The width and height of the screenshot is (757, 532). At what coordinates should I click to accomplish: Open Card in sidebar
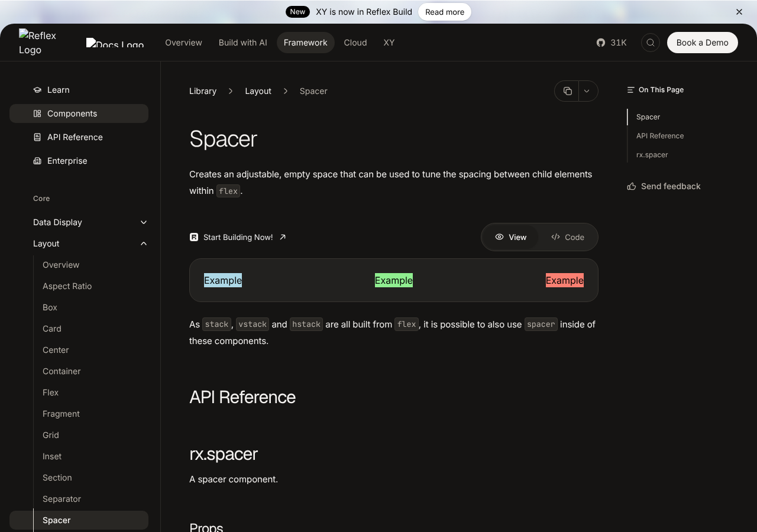[52, 329]
